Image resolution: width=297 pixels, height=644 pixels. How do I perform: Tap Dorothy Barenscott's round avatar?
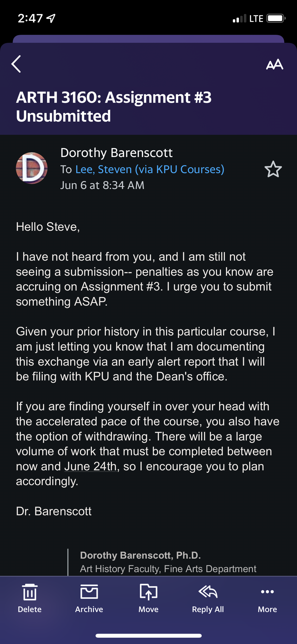tap(32, 168)
